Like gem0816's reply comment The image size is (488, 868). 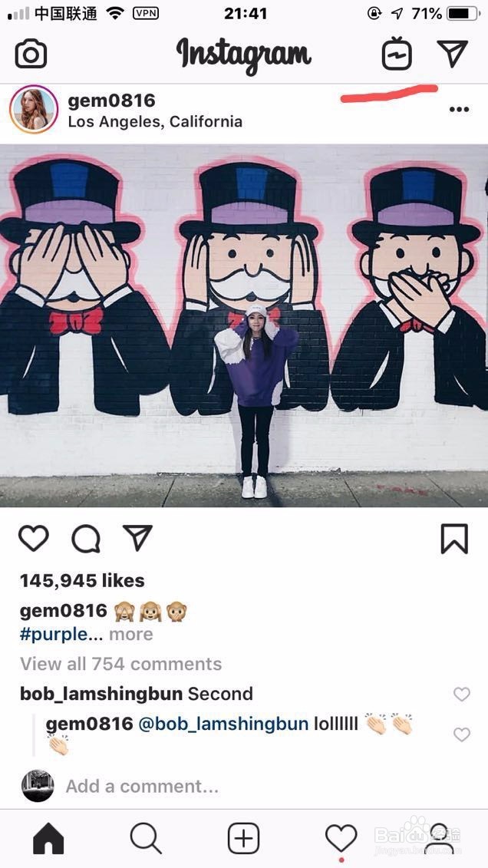pyautogui.click(x=461, y=734)
